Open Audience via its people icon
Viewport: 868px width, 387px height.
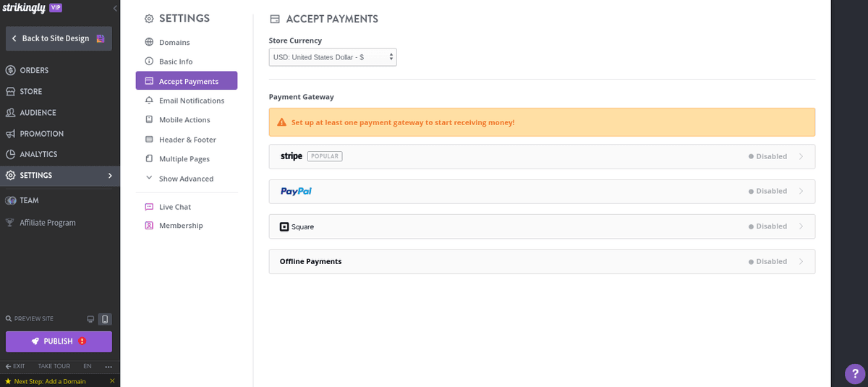(x=11, y=113)
